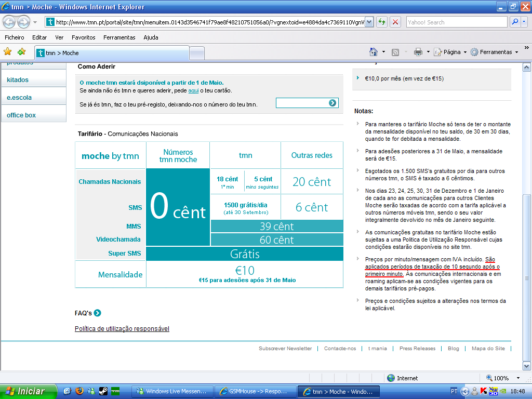532x399 pixels.
Task: Open the Editar menu
Action: click(39, 37)
